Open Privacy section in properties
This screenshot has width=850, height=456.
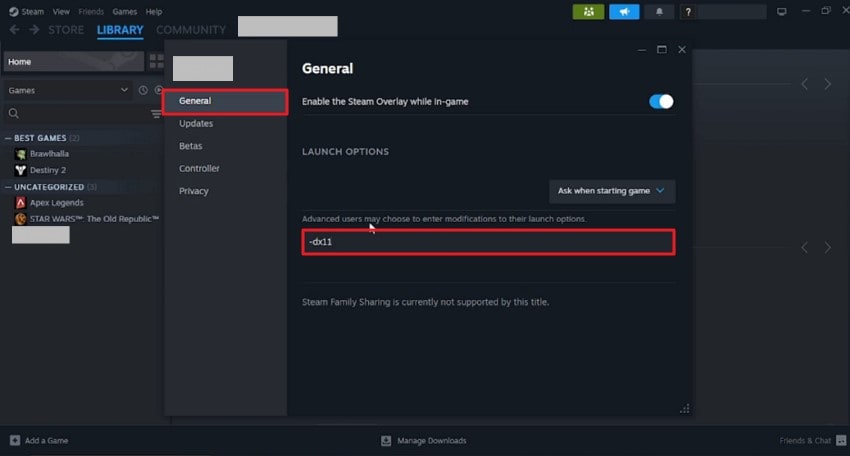click(x=194, y=191)
